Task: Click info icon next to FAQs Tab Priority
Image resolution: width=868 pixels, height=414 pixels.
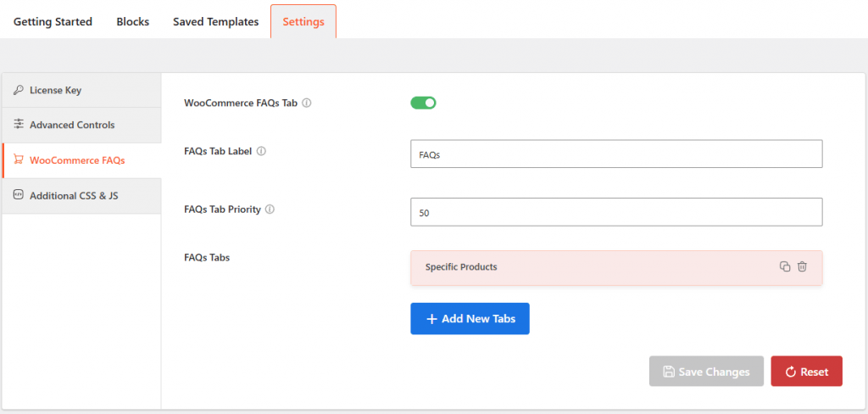Action: (270, 209)
